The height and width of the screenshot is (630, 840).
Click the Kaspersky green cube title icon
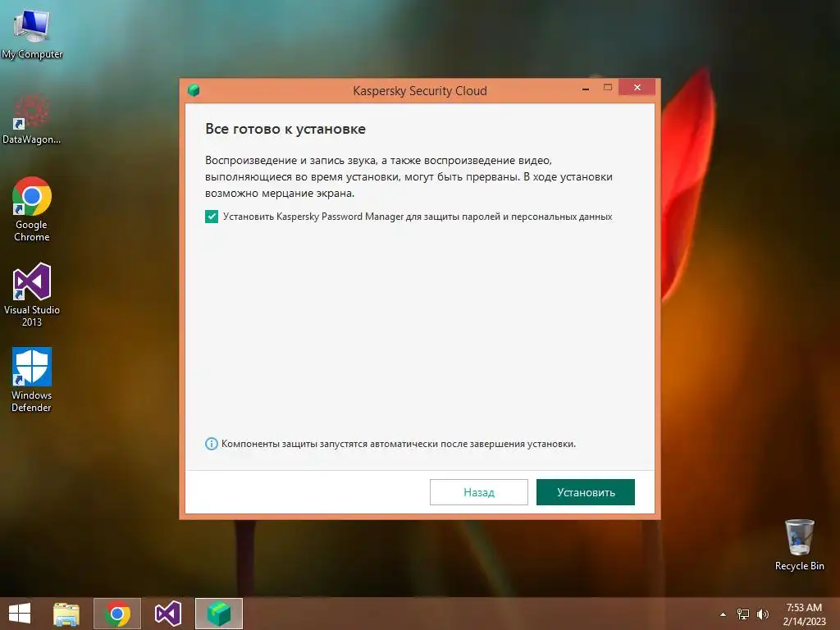[194, 90]
